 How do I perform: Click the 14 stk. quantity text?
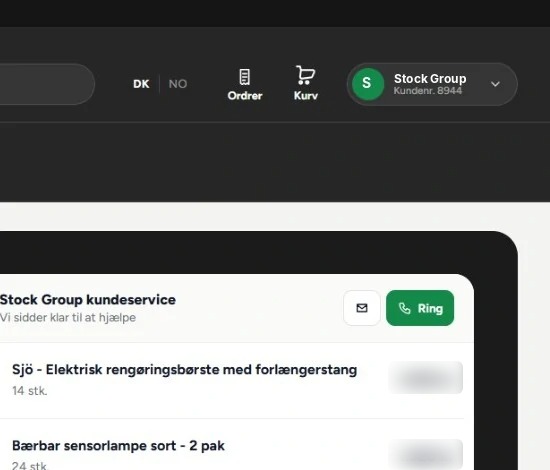(30, 391)
